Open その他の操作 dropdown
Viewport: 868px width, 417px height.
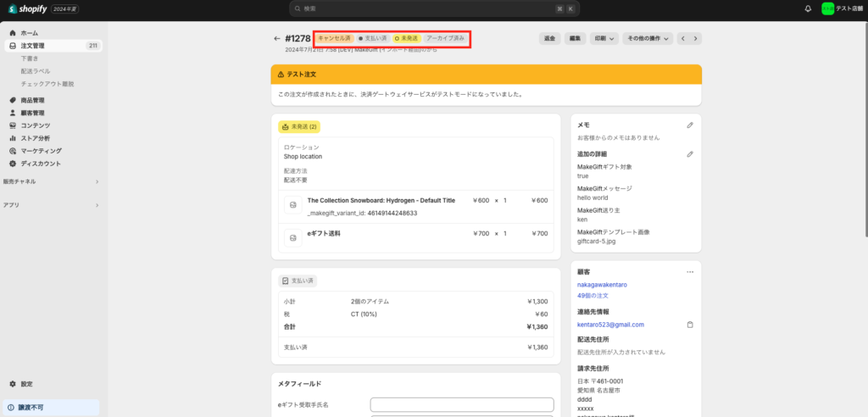coord(647,38)
